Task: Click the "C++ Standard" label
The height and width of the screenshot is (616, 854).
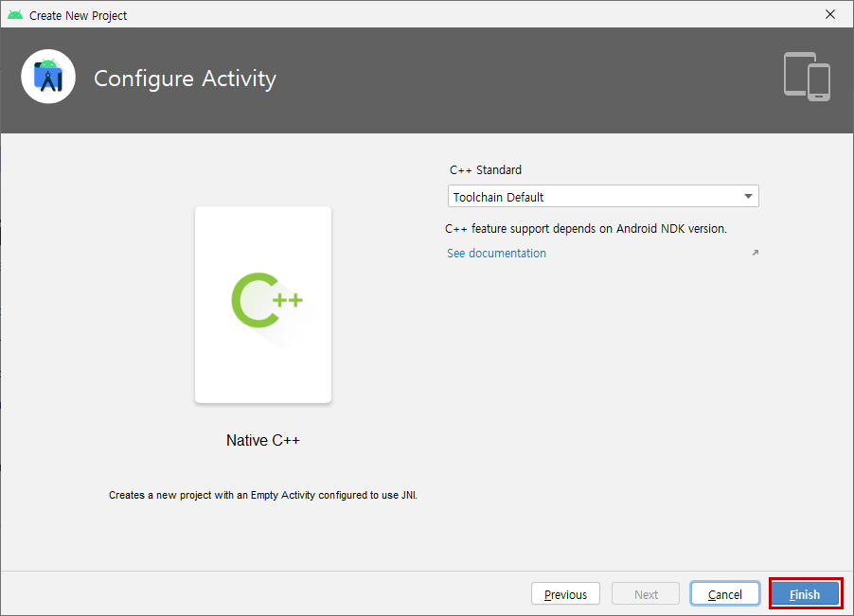Action: point(486,169)
